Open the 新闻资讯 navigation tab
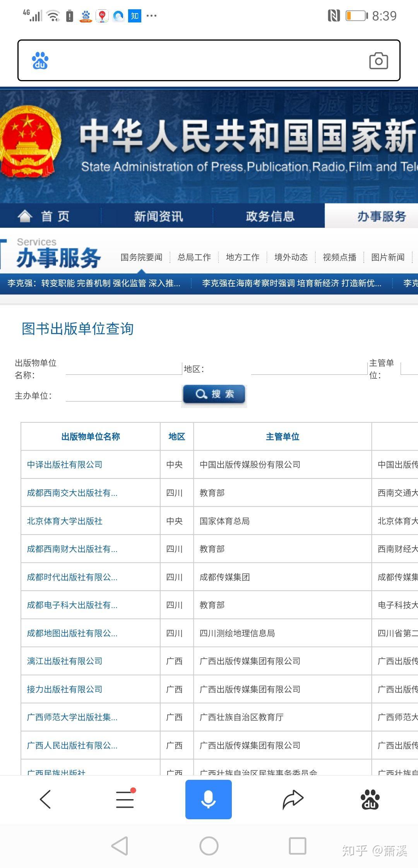 click(158, 216)
